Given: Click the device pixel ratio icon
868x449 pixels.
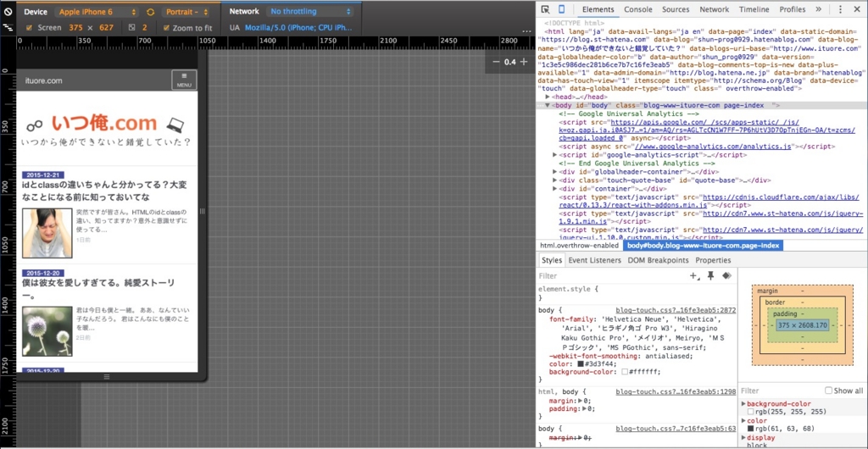Looking at the screenshot, I should [x=131, y=27].
